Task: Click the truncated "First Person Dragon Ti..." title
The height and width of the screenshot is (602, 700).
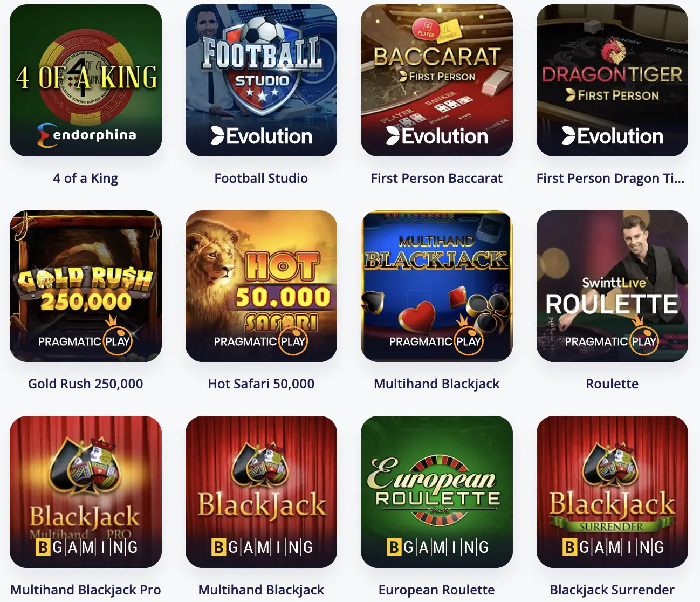Action: (610, 179)
